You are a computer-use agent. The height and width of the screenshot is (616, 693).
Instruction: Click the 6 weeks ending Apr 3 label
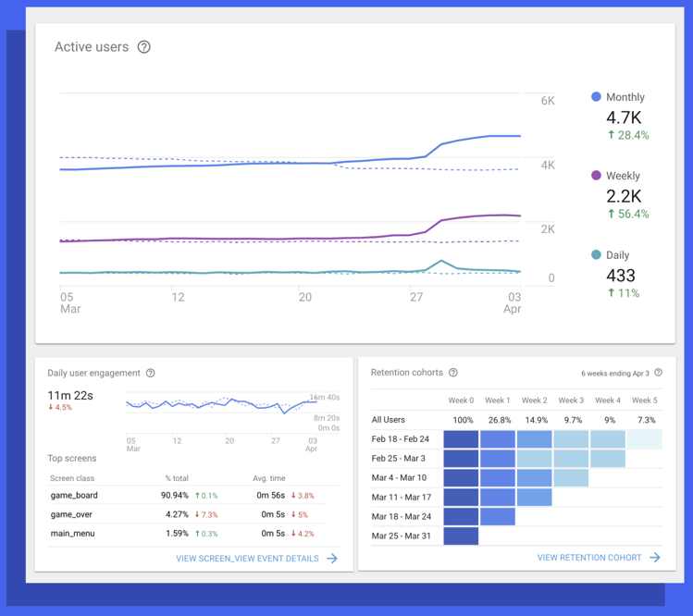click(x=614, y=374)
